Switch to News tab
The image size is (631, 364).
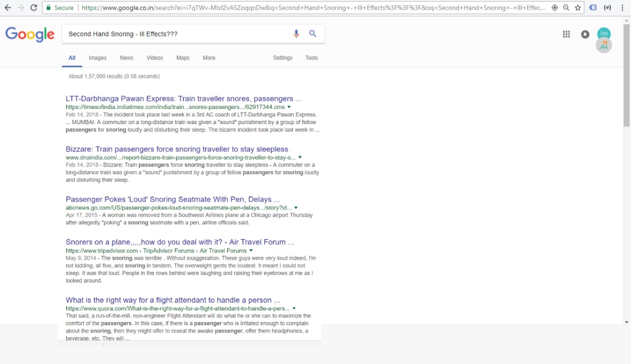tap(127, 58)
